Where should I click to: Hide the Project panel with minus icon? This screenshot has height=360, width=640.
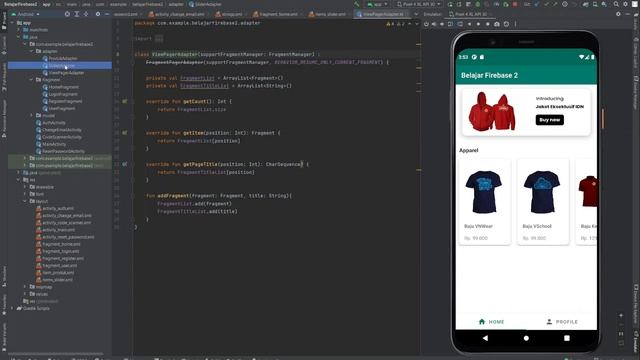tap(107, 14)
